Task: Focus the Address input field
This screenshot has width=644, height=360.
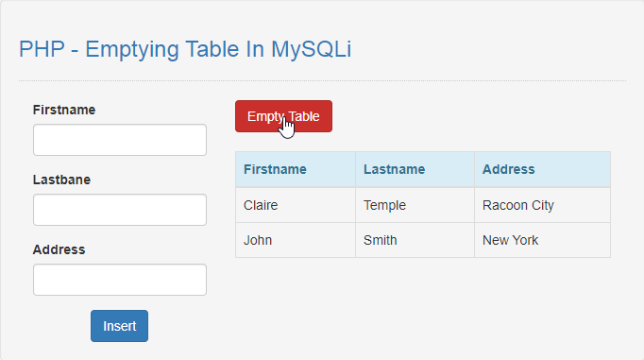Action: [x=120, y=280]
